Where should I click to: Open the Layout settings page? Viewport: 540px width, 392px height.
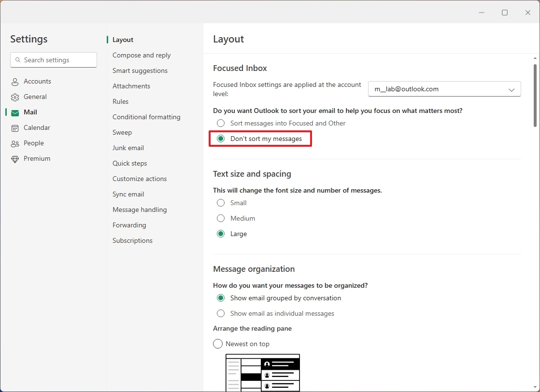123,40
